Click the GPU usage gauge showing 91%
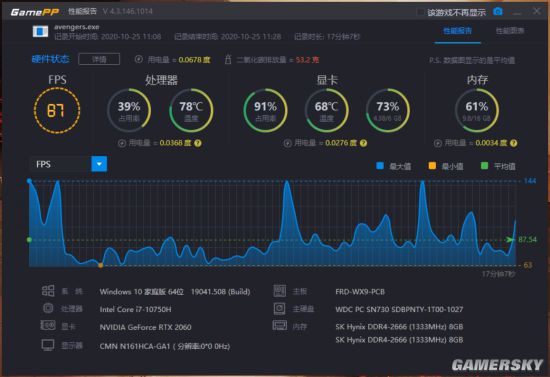This screenshot has width=550, height=377. click(x=266, y=110)
